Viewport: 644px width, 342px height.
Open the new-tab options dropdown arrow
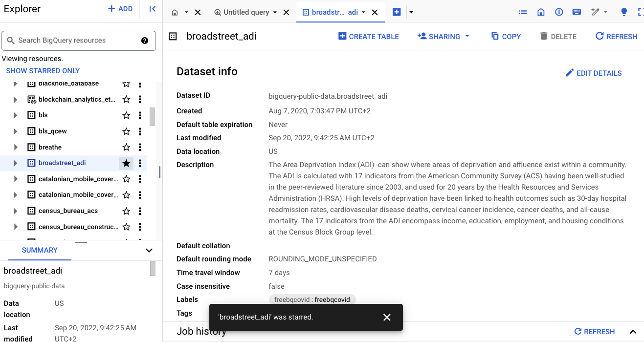411,12
